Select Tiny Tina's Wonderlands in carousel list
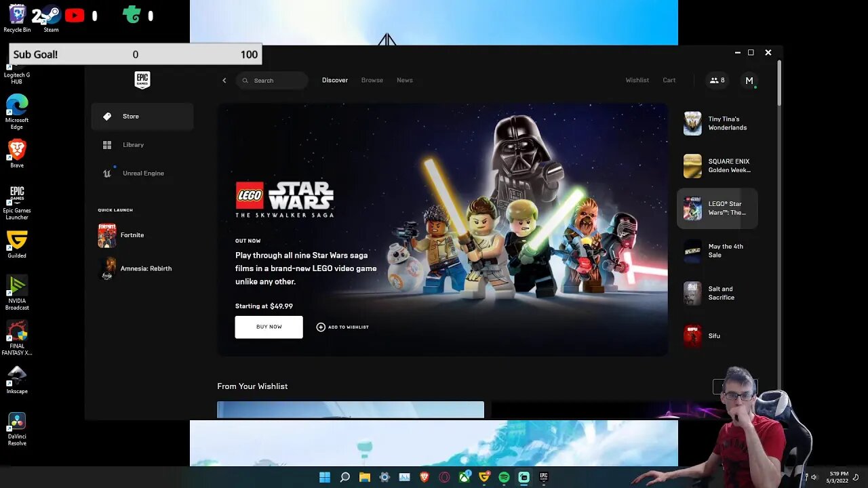The height and width of the screenshot is (488, 868). coord(717,123)
